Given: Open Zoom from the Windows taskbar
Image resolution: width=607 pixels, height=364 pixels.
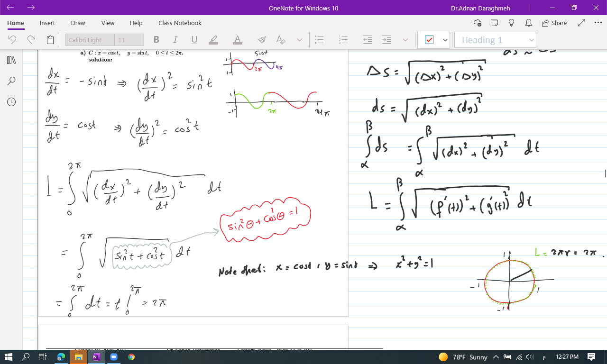Looking at the screenshot, I should coord(113,357).
